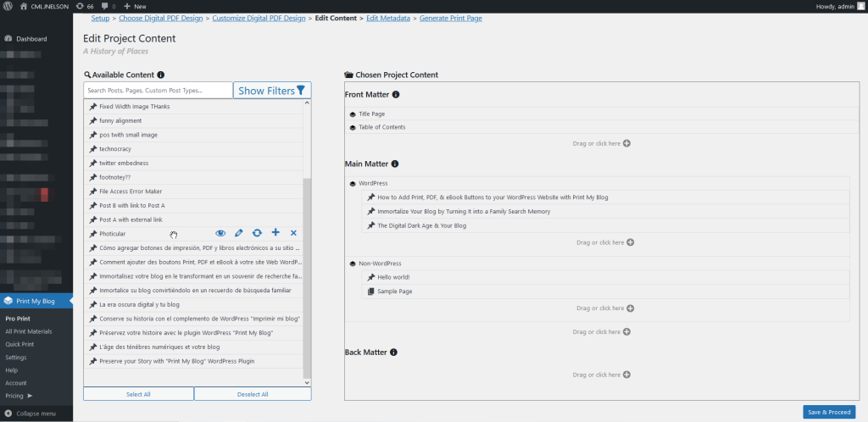Viewport: 868px width, 422px height.
Task: Click the Sample Page page icon
Action: (x=371, y=291)
